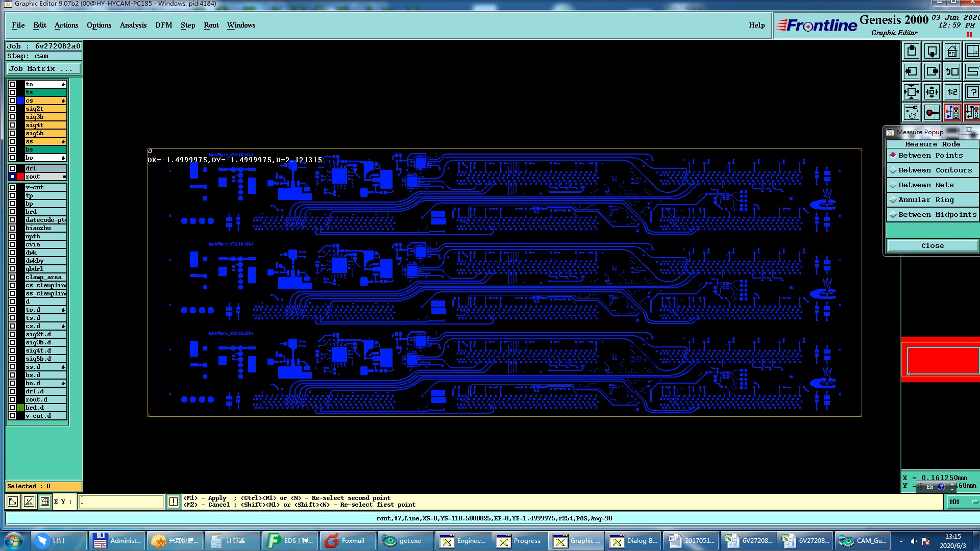Click the zoom home icon
980x551 pixels.
coord(952,52)
